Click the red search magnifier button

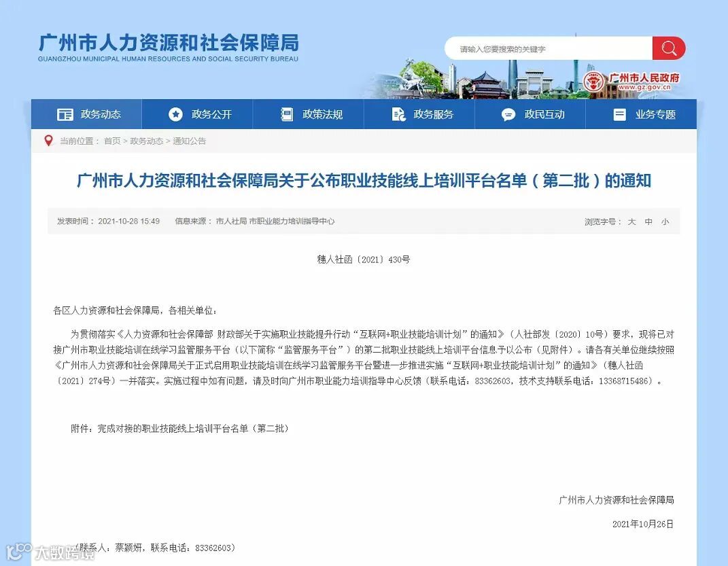(669, 48)
